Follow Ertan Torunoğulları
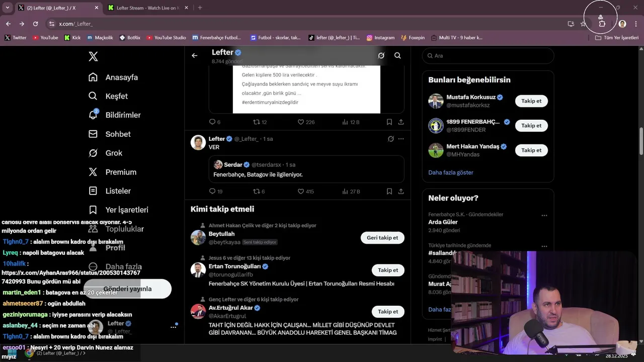644x362 pixels. [388, 270]
